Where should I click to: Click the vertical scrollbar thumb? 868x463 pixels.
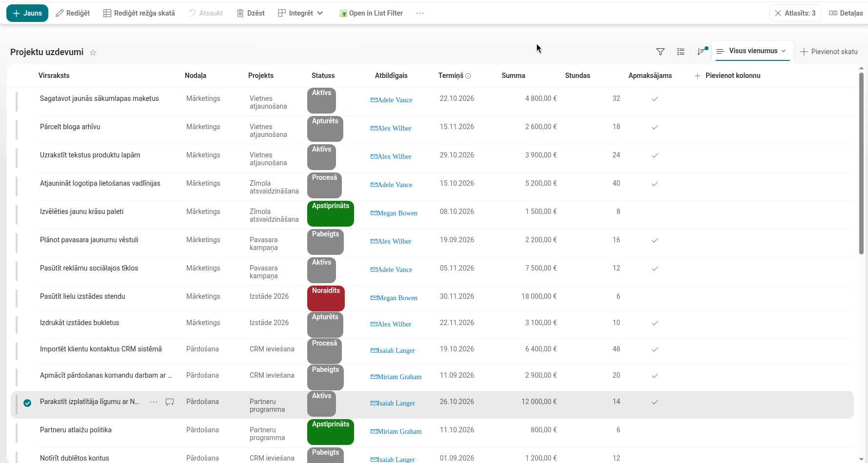click(x=861, y=163)
